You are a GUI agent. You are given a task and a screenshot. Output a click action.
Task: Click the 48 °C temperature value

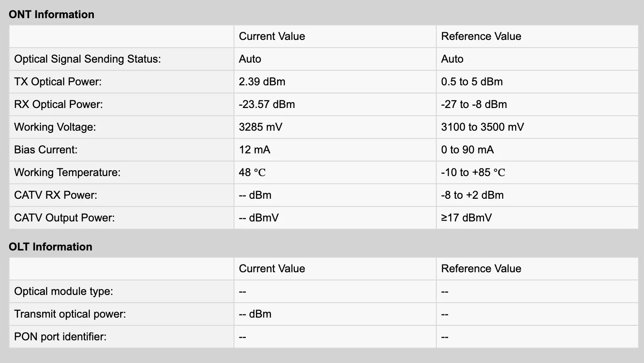pos(252,172)
